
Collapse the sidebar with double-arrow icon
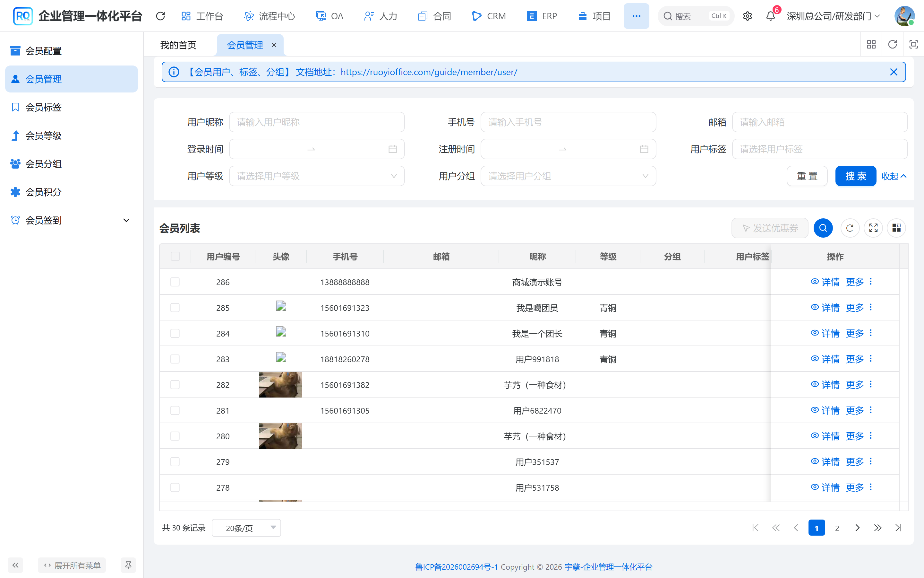(x=15, y=565)
